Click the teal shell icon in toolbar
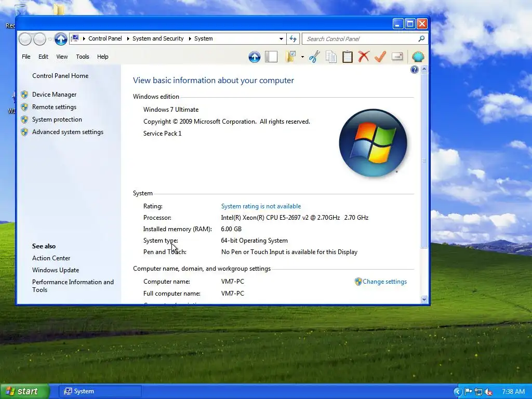The height and width of the screenshot is (399, 532). 418,56
